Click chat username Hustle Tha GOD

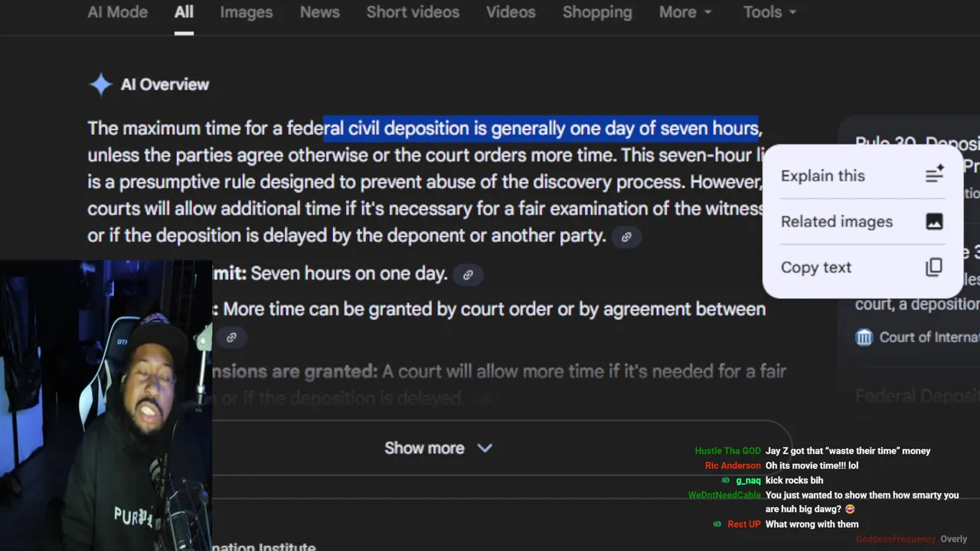click(728, 451)
